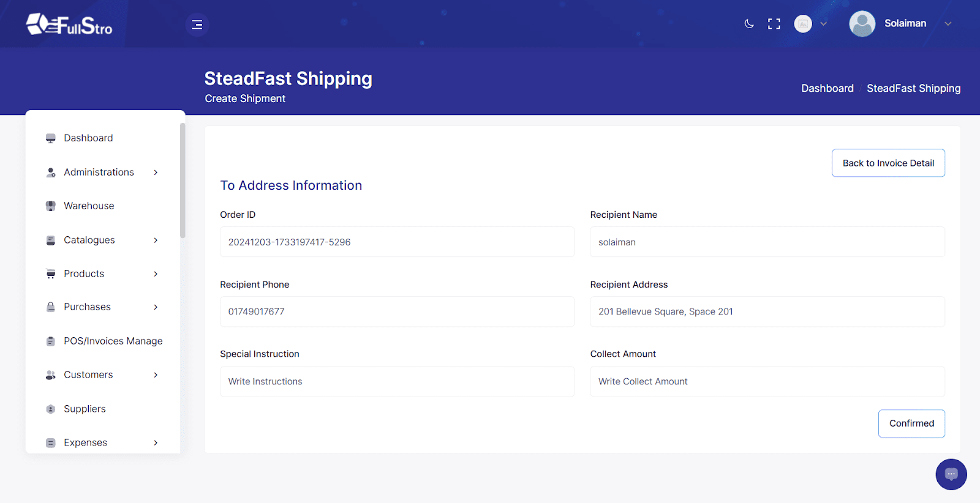The image size is (980, 503).
Task: Click the FullStro logo
Action: [x=69, y=24]
